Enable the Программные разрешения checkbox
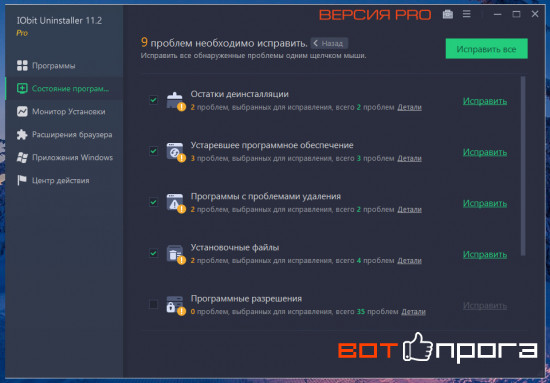This screenshot has width=550, height=383. click(153, 304)
